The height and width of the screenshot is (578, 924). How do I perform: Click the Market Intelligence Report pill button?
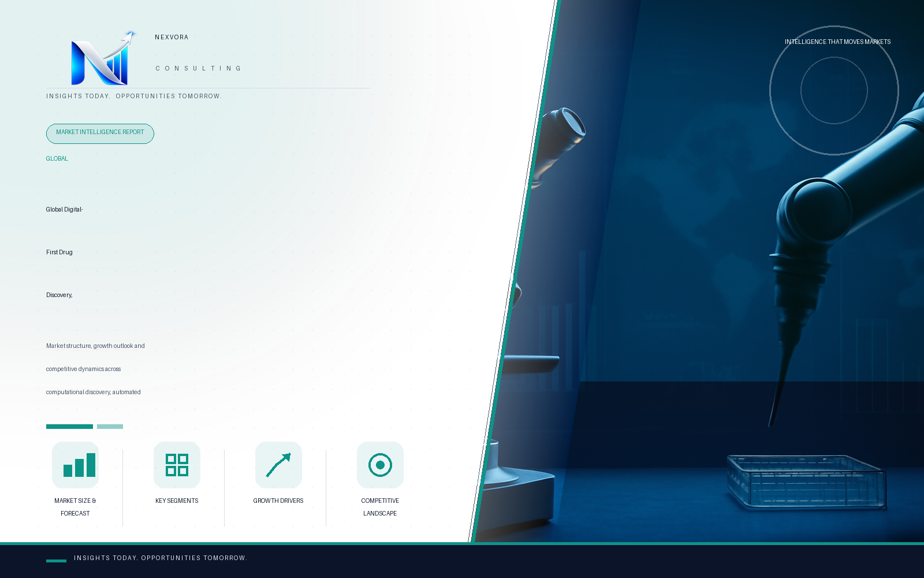coord(100,134)
